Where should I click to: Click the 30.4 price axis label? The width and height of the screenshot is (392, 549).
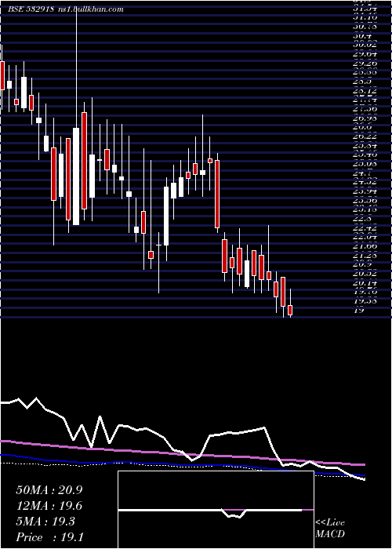[362, 36]
